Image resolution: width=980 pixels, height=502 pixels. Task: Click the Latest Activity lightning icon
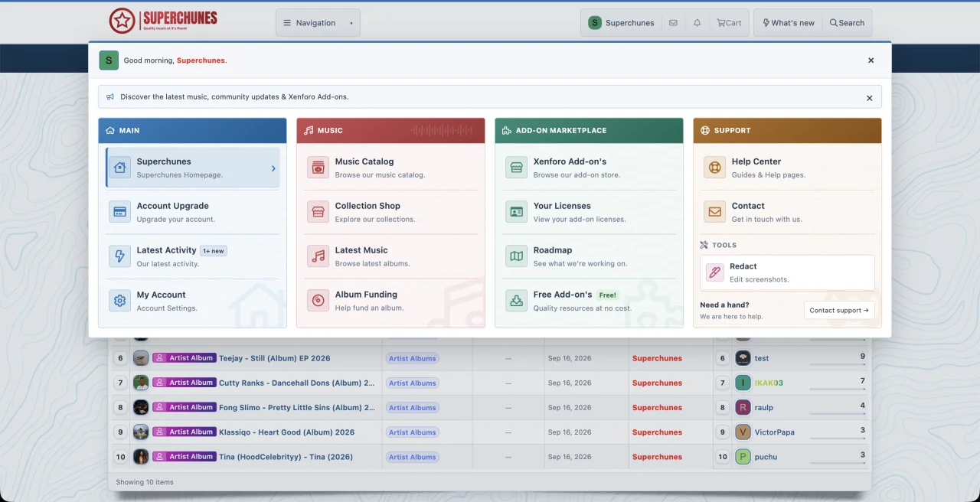(x=120, y=256)
